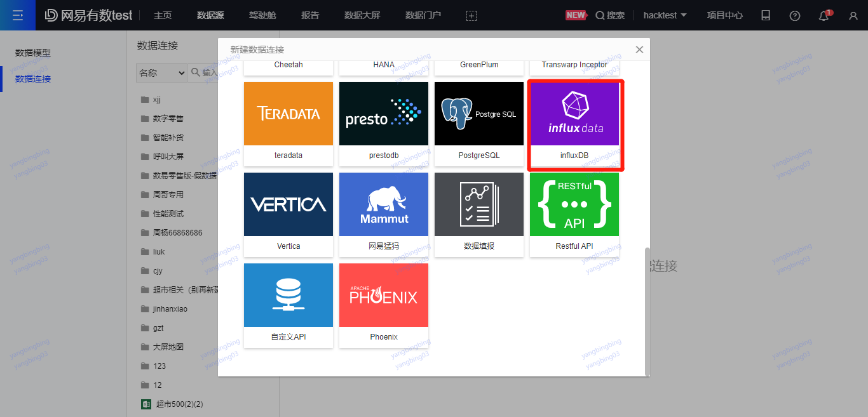The width and height of the screenshot is (868, 417).
Task: Click the NEW badge
Action: pos(576,15)
